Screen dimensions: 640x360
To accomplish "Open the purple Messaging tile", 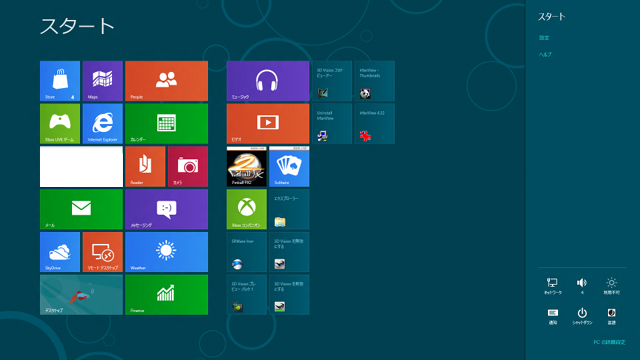I will click(167, 209).
